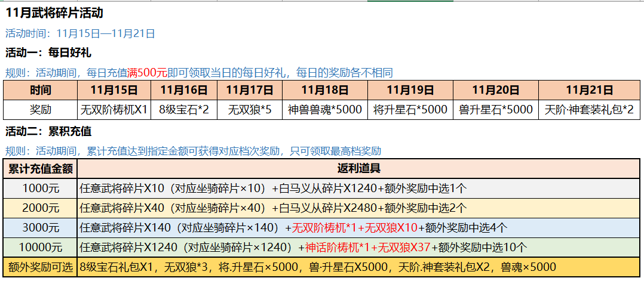Viewport: 644px width, 281px height.
Task: Select the 11月21日 header cell
Action: pyautogui.click(x=589, y=91)
